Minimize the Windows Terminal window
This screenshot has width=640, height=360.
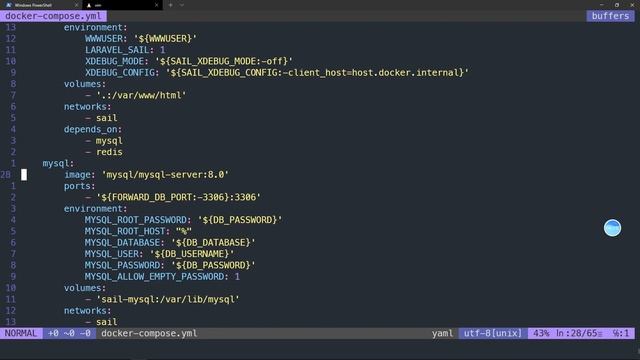602,5
